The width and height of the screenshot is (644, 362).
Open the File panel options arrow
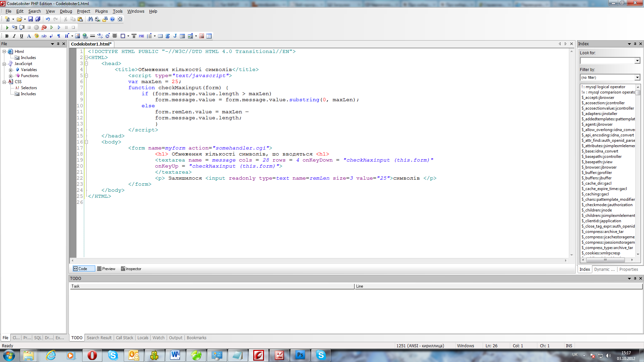coord(52,44)
